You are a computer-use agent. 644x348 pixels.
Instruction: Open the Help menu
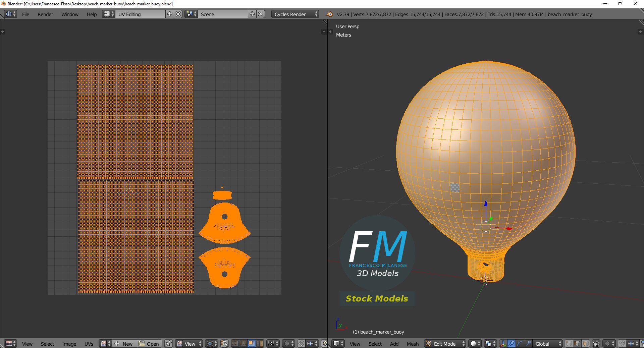[x=92, y=14]
